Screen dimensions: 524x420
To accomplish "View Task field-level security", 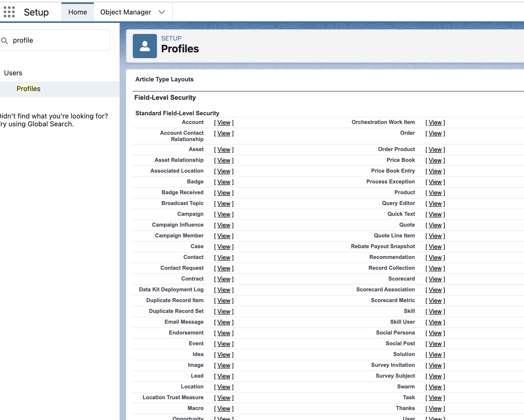I will coord(434,398).
